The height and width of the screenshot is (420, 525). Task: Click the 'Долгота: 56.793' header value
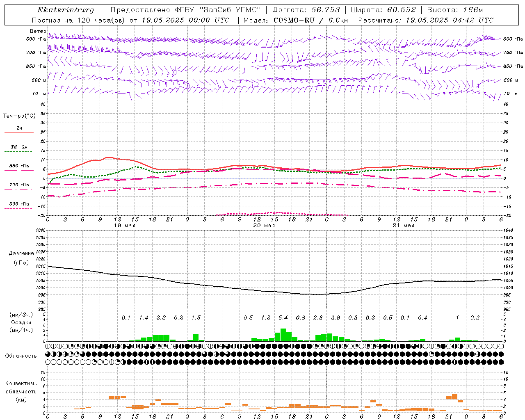click(x=306, y=10)
